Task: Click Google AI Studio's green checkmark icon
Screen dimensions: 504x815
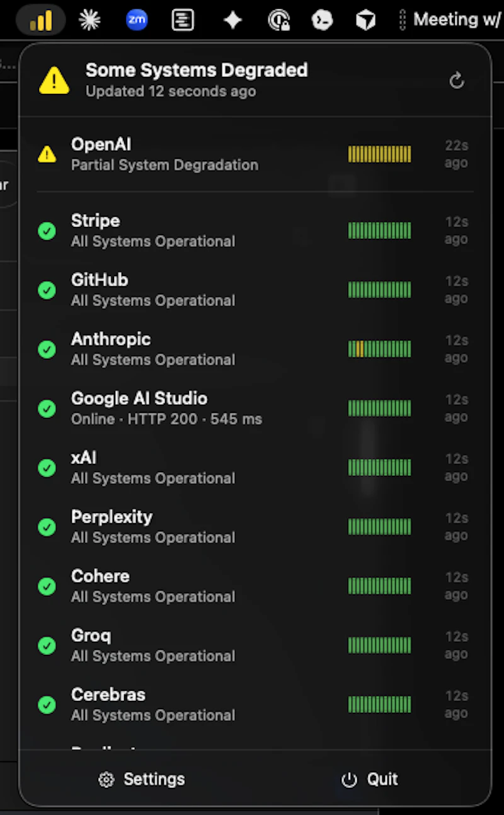Action: [47, 408]
